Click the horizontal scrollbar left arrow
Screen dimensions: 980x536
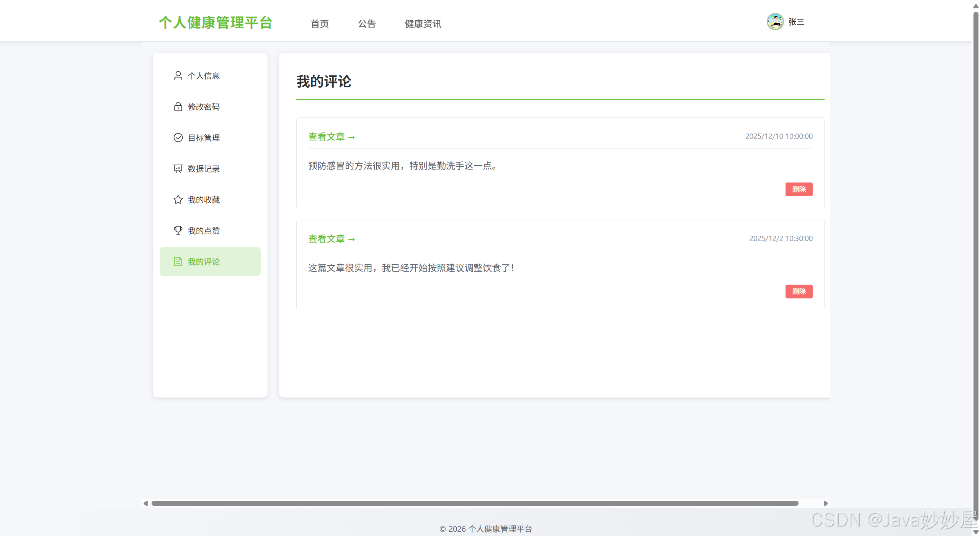tap(145, 503)
